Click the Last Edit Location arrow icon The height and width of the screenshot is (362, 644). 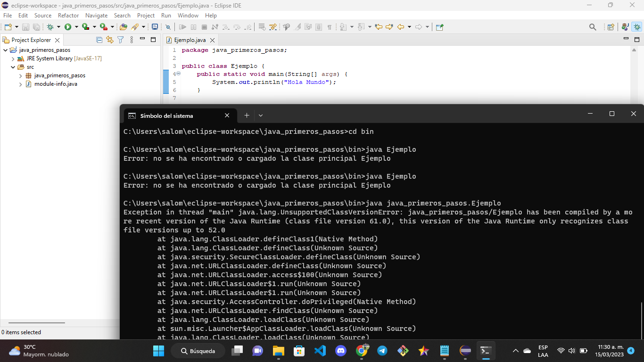pyautogui.click(x=378, y=27)
